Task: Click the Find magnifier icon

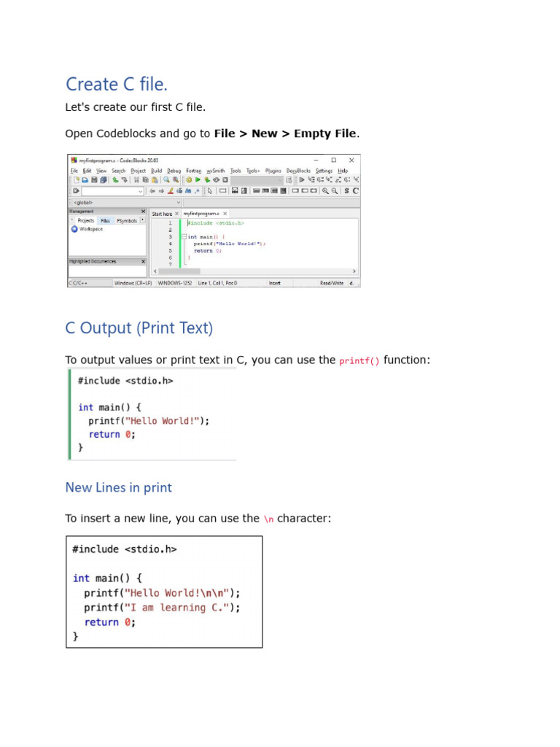Action: point(167,180)
